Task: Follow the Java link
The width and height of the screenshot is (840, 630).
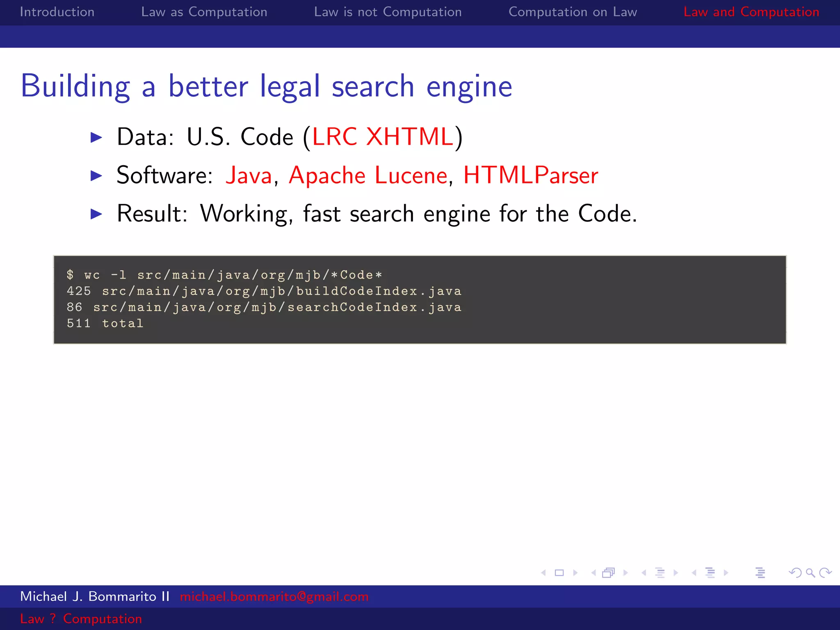Action: coord(249,175)
